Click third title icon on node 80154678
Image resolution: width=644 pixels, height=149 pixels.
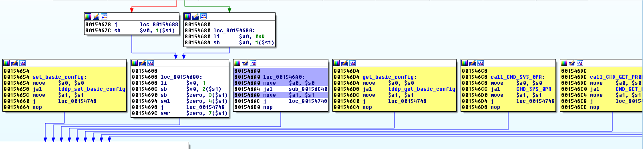coord(104,16)
